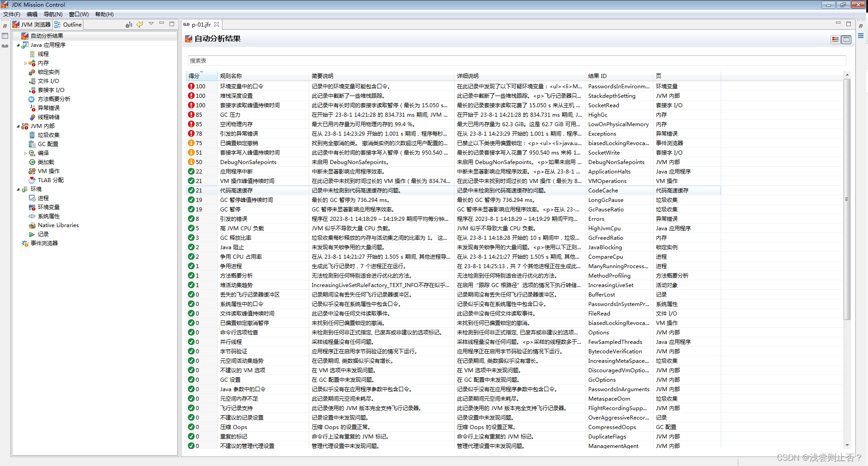Image resolution: width=868 pixels, height=466 pixels.
Task: Expand the 编译 tree node
Action: click(x=26, y=153)
